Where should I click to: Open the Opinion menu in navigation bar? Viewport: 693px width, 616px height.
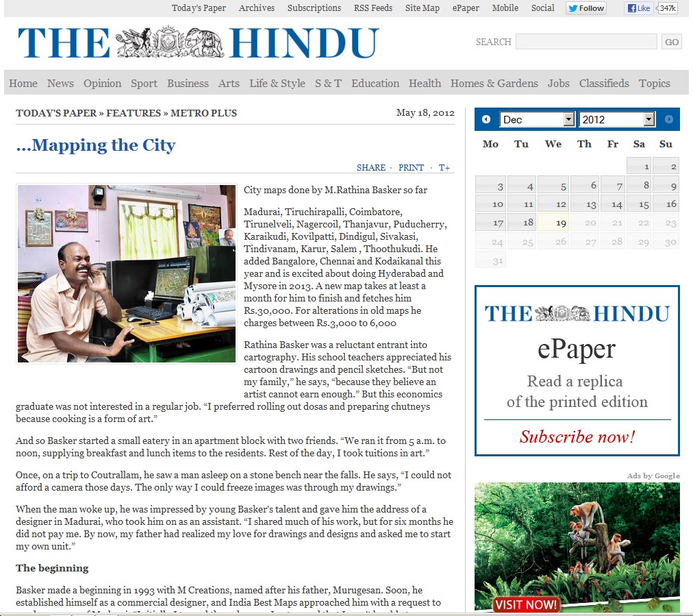(102, 84)
